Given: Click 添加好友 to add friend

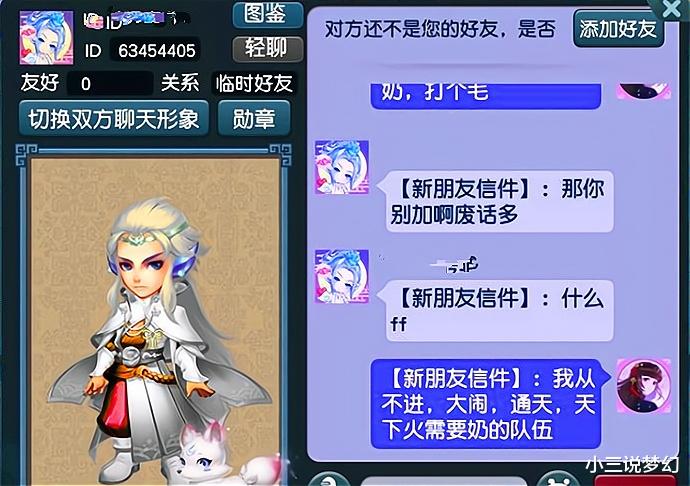Looking at the screenshot, I should pos(618,29).
